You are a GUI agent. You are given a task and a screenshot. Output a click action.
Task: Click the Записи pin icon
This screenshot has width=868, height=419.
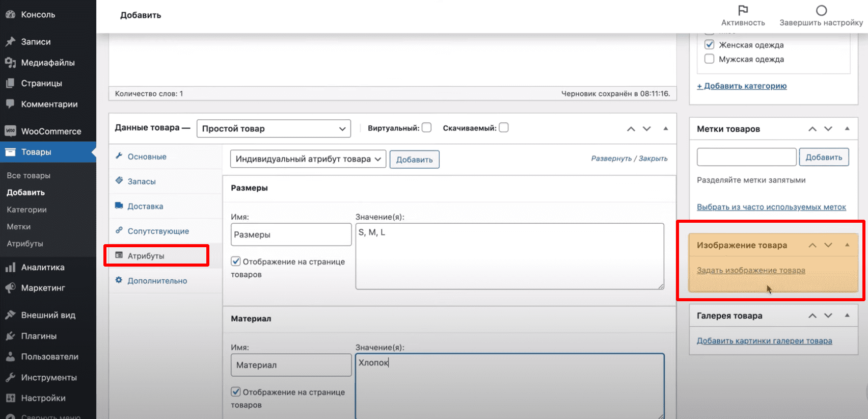coord(10,42)
